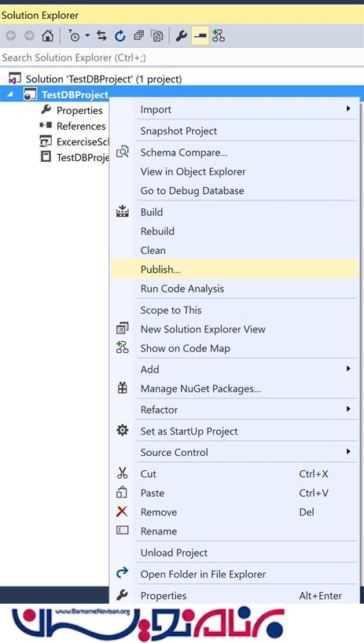Viewport: 364px width, 643px height.
Task: Collapse the TestDBProject tree node
Action: click(x=11, y=95)
